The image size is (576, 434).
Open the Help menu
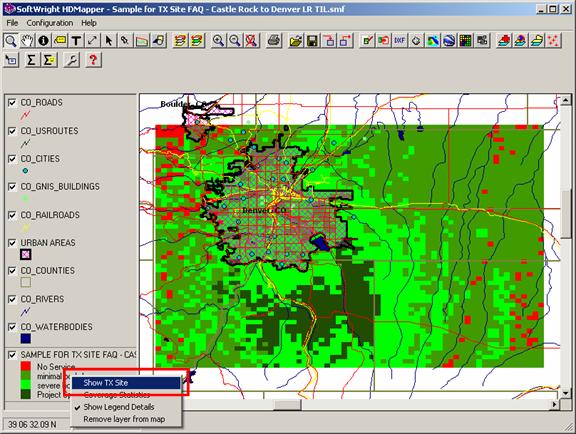coord(89,23)
